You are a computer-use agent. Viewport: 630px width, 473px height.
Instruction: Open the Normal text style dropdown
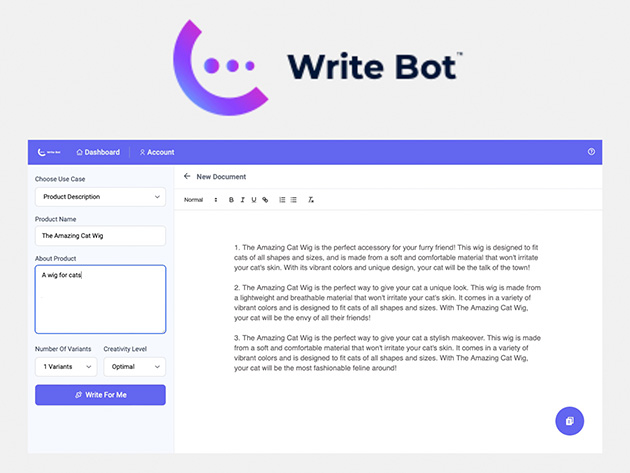200,200
